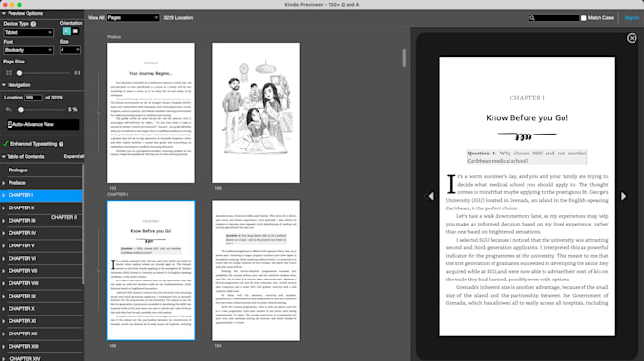Expand the CHAPTER IV tree arrow
The image size is (644, 361).
click(4, 233)
